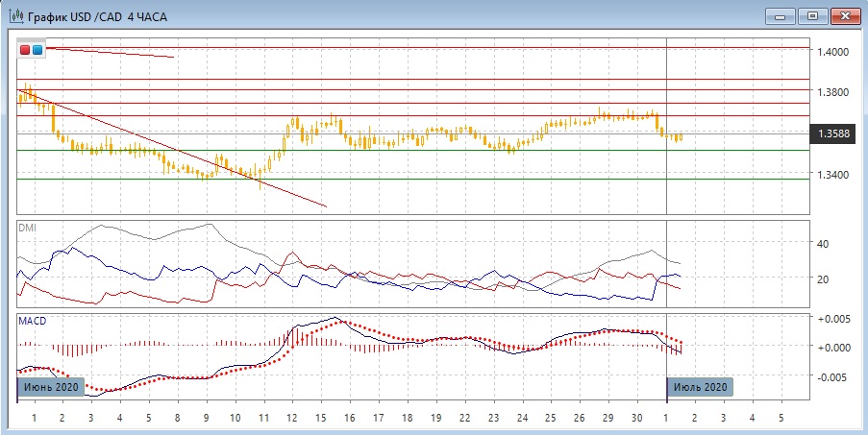Click the Июль 2020 month marker
The image size is (868, 435).
(700, 387)
